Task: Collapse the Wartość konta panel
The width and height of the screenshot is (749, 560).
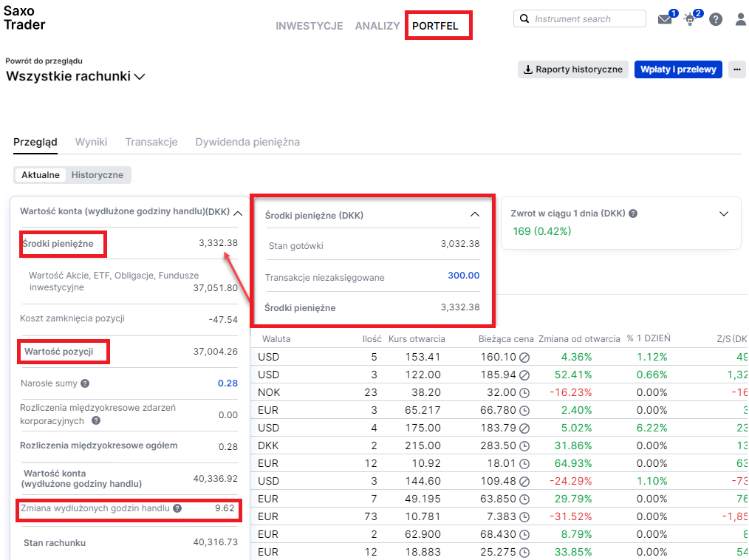Action: pos(238,213)
